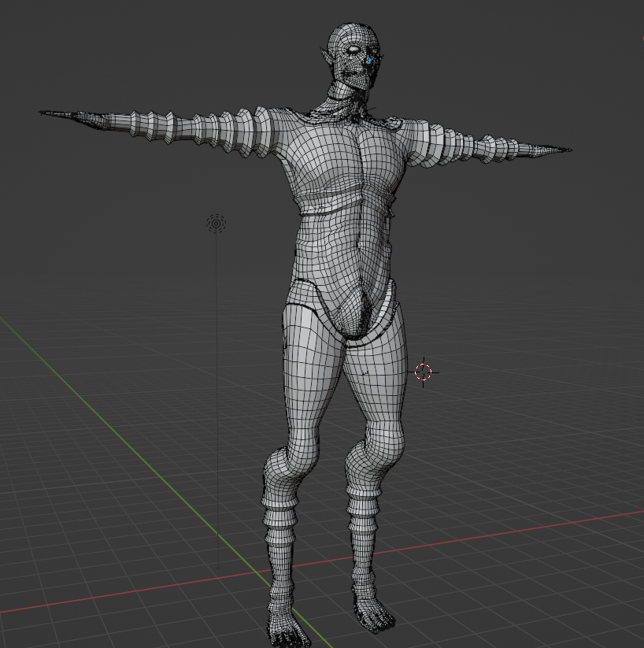Viewport: 644px width, 648px height.
Task: Select the blue highlighted vertex on the face
Action: 370,61
